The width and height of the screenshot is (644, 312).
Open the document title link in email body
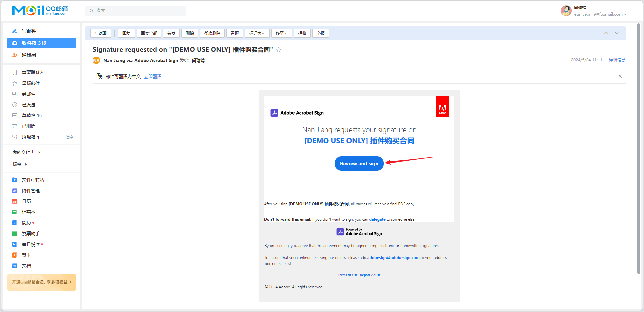coord(359,141)
